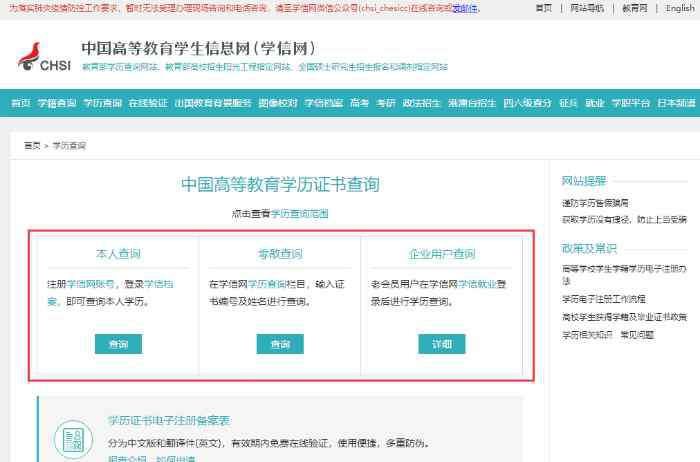Open 高等学校学生学籍学历电子注册办法 link
The image size is (700, 462).
(x=624, y=274)
